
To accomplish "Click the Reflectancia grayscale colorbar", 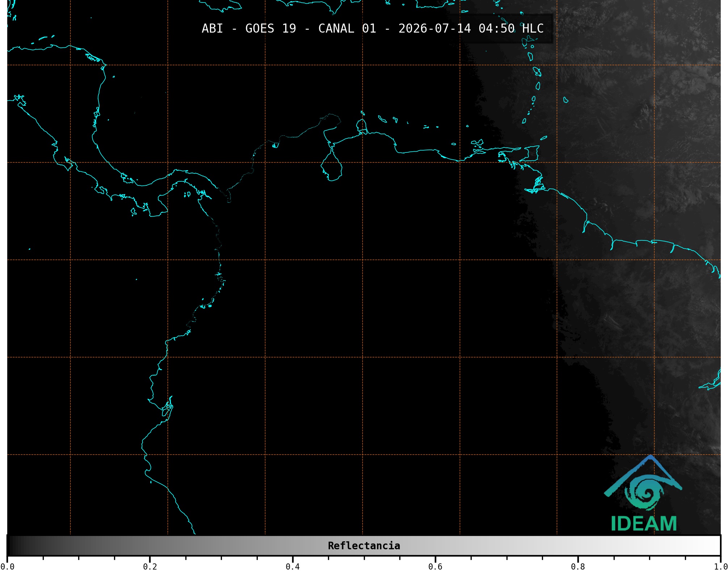I will coord(364,546).
